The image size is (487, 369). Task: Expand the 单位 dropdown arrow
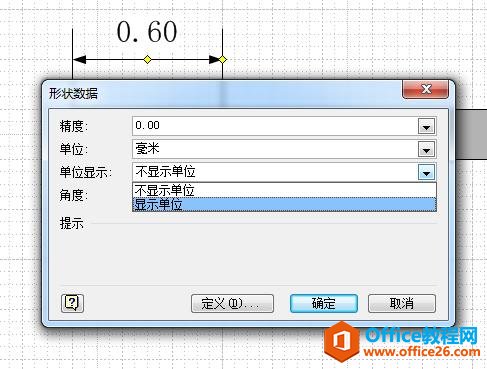pos(426,150)
